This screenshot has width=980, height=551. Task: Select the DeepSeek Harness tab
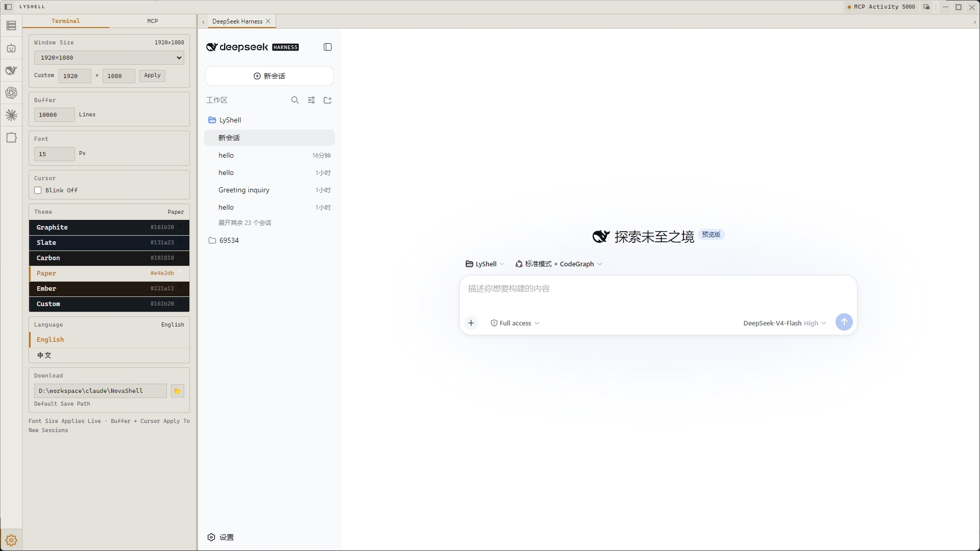point(237,21)
